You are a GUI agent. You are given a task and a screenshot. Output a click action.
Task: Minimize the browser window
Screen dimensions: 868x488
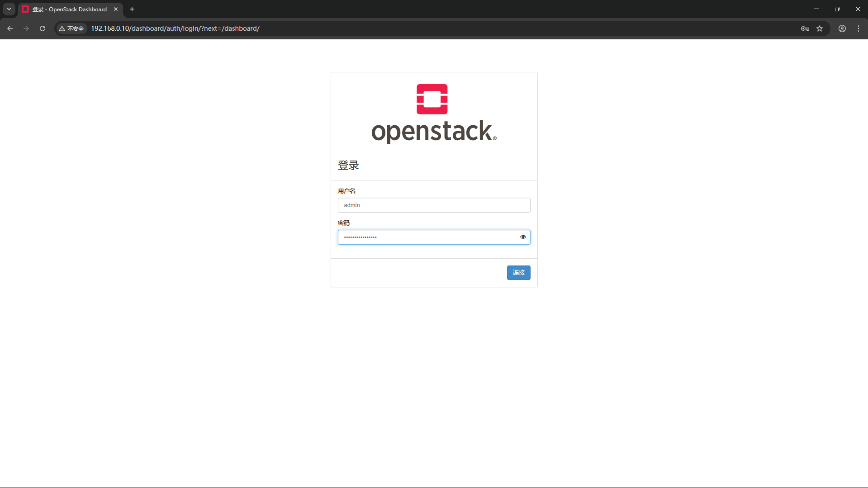[x=816, y=9]
